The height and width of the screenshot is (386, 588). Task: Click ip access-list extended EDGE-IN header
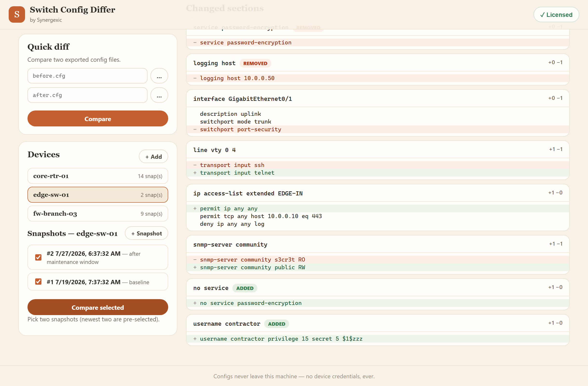tap(378, 193)
